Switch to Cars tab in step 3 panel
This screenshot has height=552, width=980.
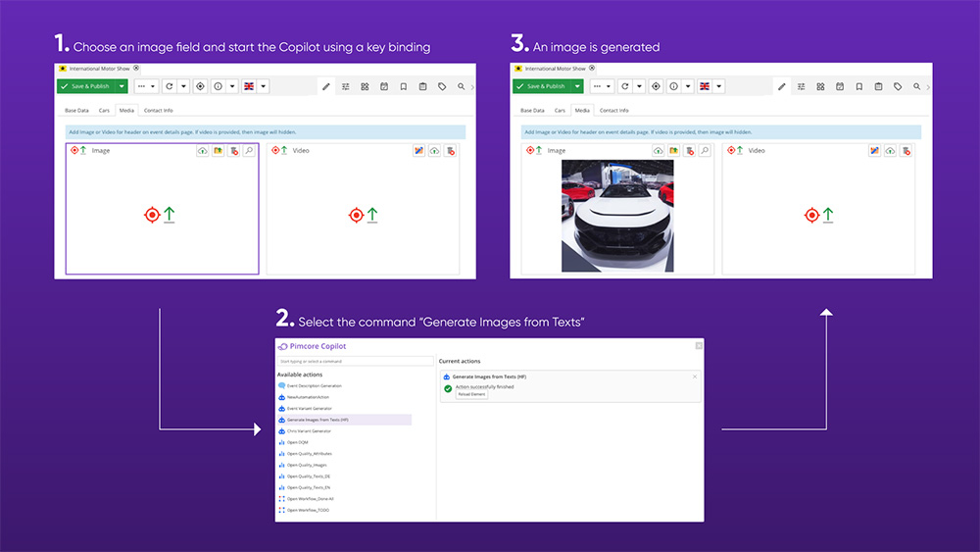pyautogui.click(x=560, y=110)
